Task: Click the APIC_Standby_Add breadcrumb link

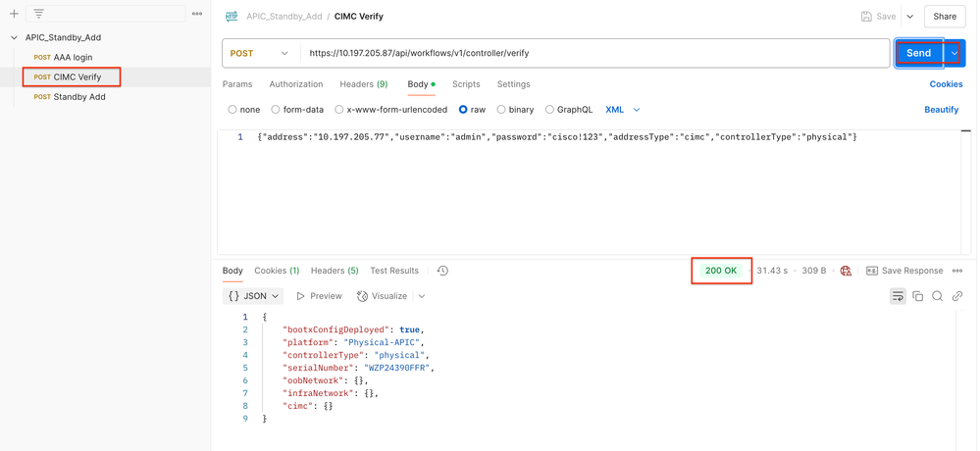Action: click(284, 17)
